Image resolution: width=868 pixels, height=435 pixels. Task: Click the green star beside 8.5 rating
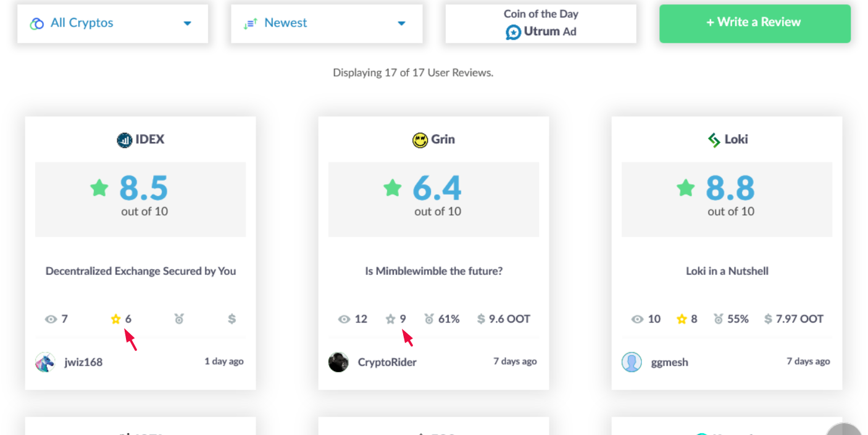[x=99, y=188]
